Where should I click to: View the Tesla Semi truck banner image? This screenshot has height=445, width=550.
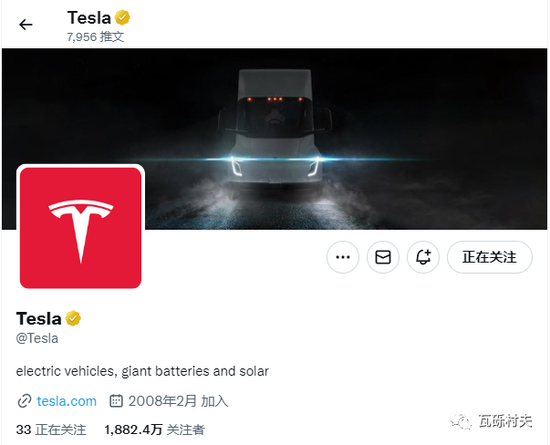tap(274, 139)
